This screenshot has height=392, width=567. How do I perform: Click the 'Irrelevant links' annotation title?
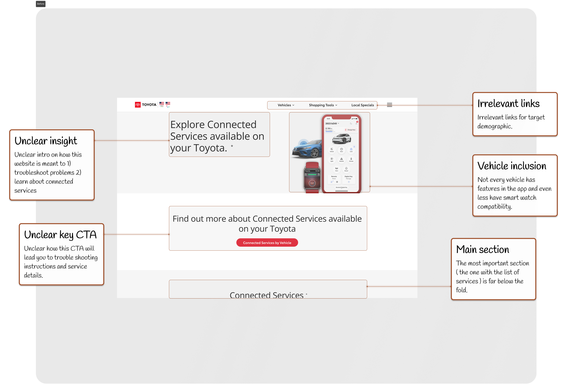[x=508, y=104]
